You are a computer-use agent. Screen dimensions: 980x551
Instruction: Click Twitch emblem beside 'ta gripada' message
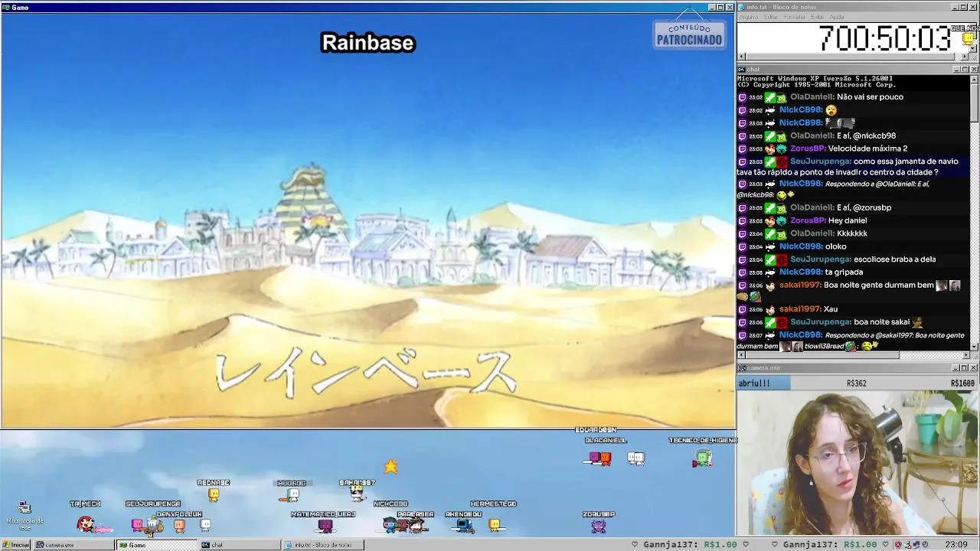click(x=742, y=272)
